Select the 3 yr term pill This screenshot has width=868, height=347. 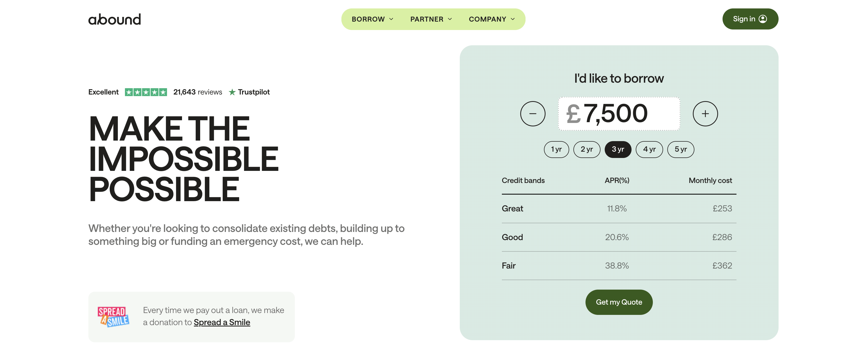[x=618, y=149]
